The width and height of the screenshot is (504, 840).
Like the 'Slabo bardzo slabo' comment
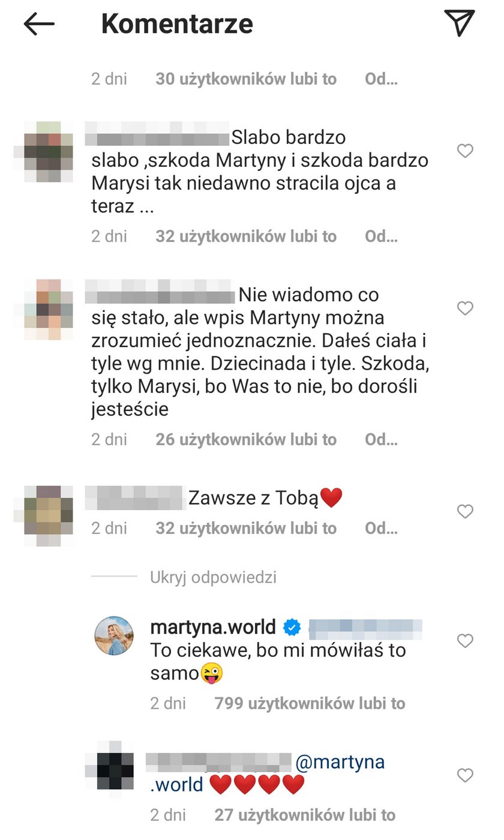pyautogui.click(x=466, y=151)
